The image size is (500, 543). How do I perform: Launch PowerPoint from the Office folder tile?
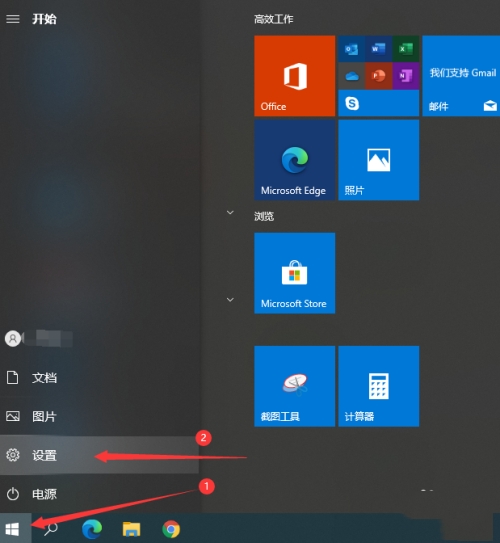pos(378,76)
